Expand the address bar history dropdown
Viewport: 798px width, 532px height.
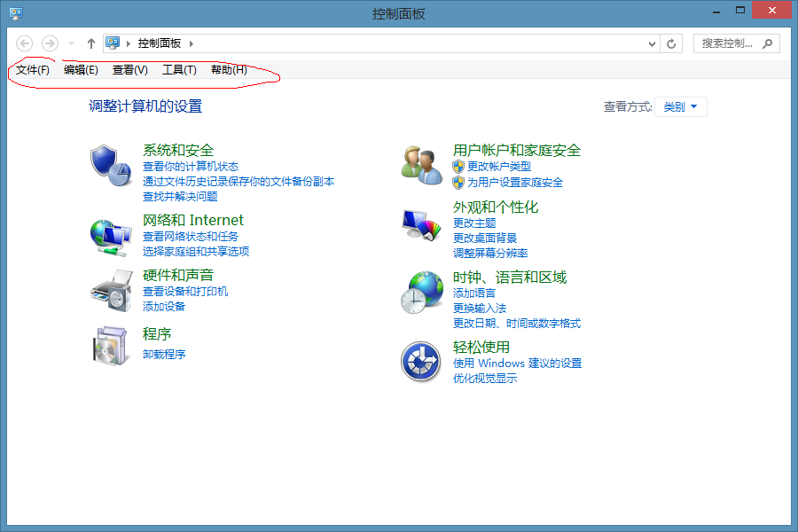[x=652, y=43]
